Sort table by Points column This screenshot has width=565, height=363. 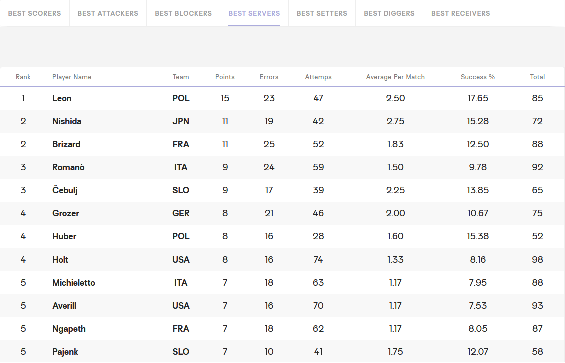coord(225,77)
